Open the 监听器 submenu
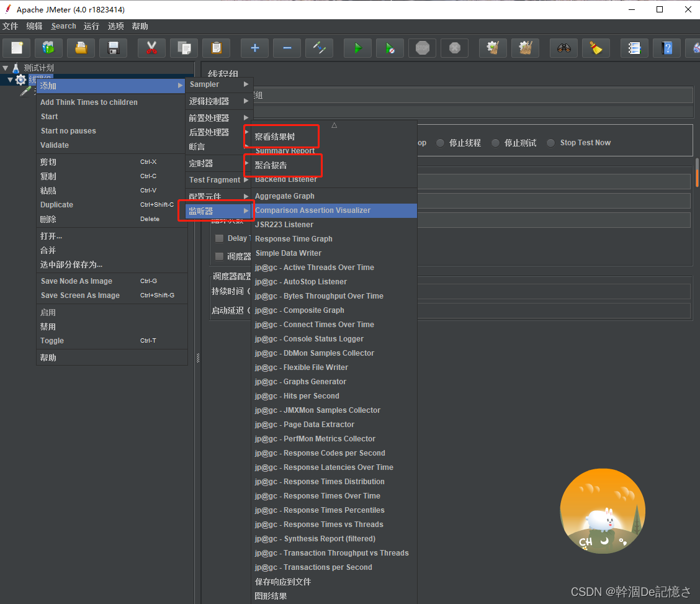Image resolution: width=700 pixels, height=604 pixels. [x=219, y=211]
